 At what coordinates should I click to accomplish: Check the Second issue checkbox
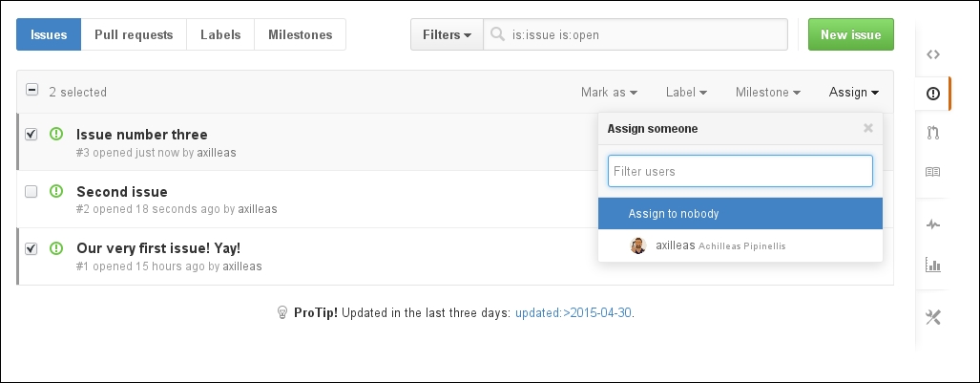[31, 191]
